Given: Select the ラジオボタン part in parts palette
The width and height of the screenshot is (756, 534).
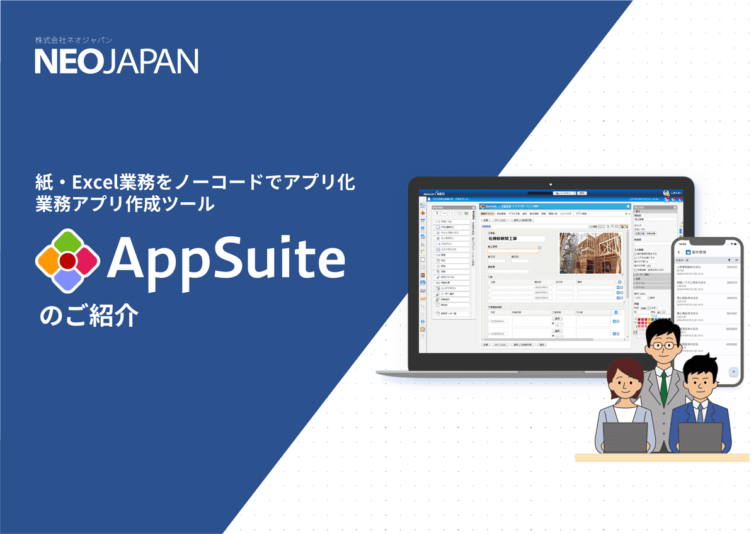Looking at the screenshot, I should tap(452, 239).
